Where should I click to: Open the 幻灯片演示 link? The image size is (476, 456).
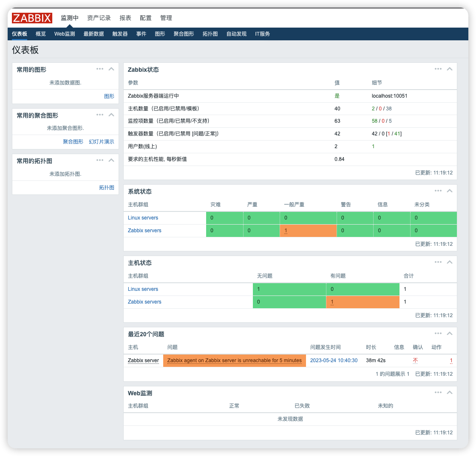click(102, 142)
